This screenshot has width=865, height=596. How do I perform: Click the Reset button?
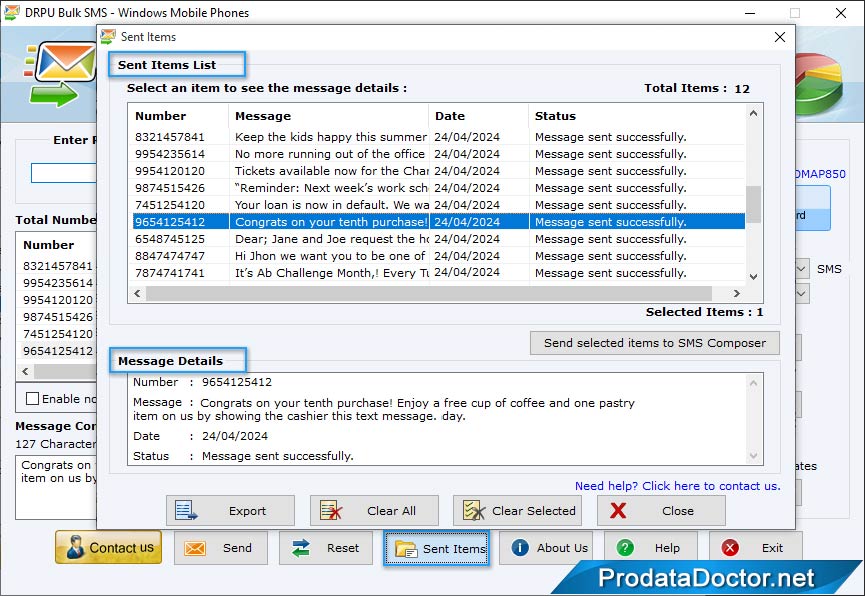point(325,548)
